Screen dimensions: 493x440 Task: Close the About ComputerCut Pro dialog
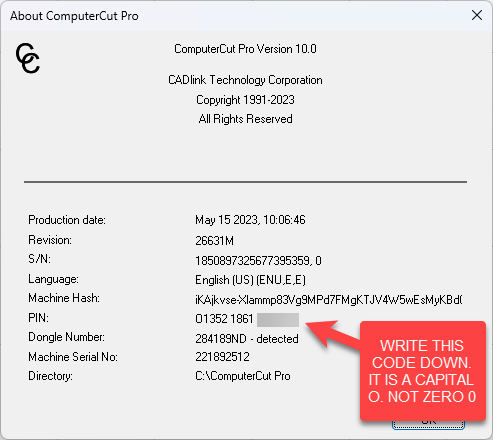point(477,15)
